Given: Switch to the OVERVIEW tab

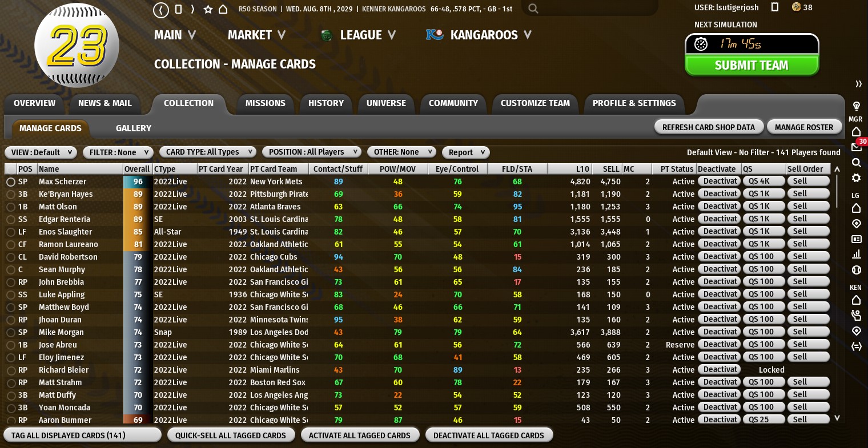Looking at the screenshot, I should click(35, 103).
